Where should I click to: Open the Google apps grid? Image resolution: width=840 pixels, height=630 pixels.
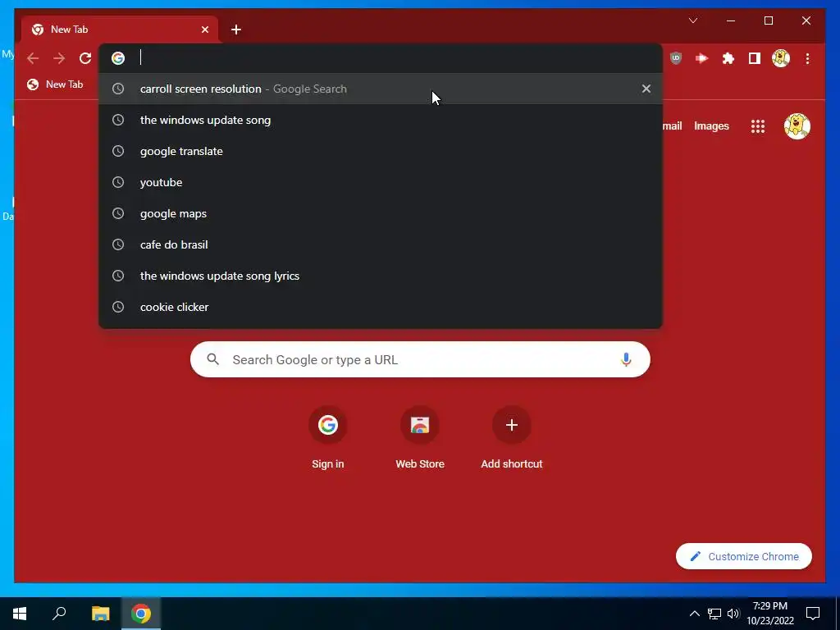(757, 126)
